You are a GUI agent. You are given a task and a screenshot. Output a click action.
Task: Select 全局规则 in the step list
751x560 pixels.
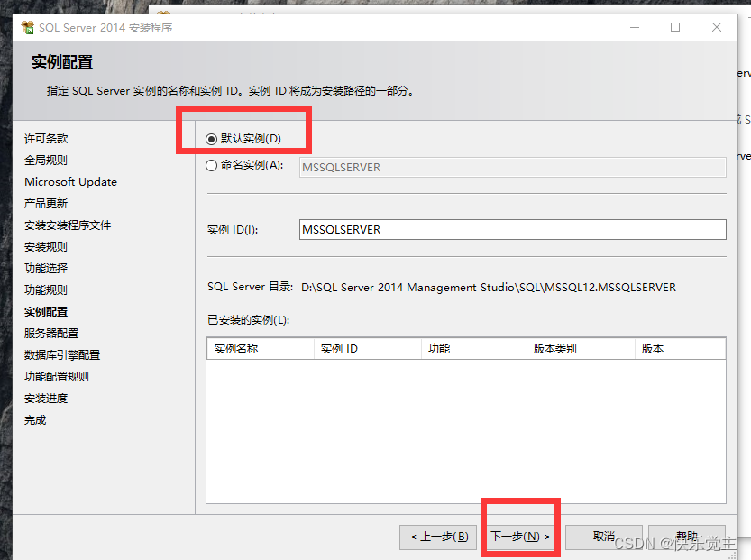(x=46, y=161)
